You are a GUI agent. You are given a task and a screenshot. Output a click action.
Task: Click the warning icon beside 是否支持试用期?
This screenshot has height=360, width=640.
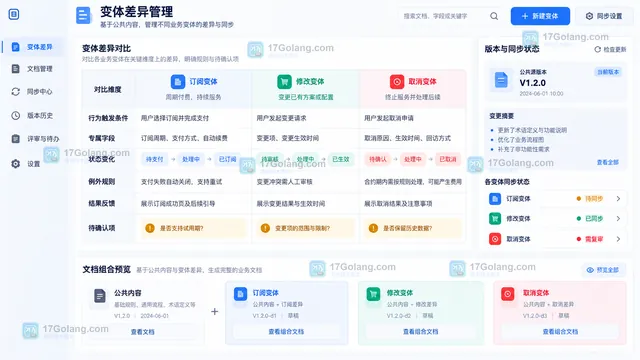pyautogui.click(x=150, y=228)
